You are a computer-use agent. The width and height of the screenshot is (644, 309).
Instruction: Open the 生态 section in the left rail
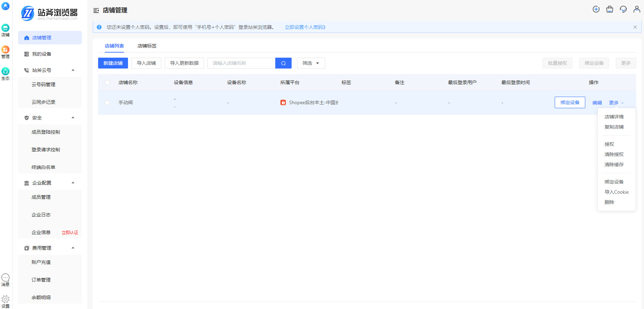[x=5, y=74]
